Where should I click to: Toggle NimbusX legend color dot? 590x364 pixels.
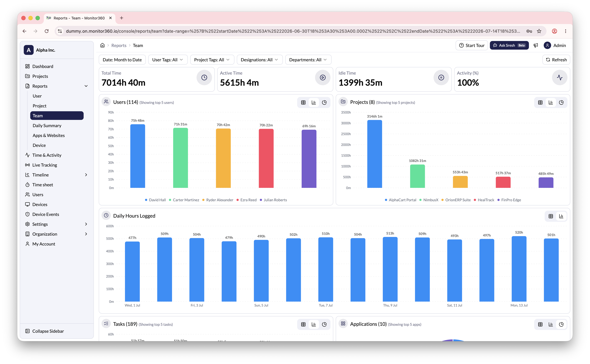tap(420, 200)
